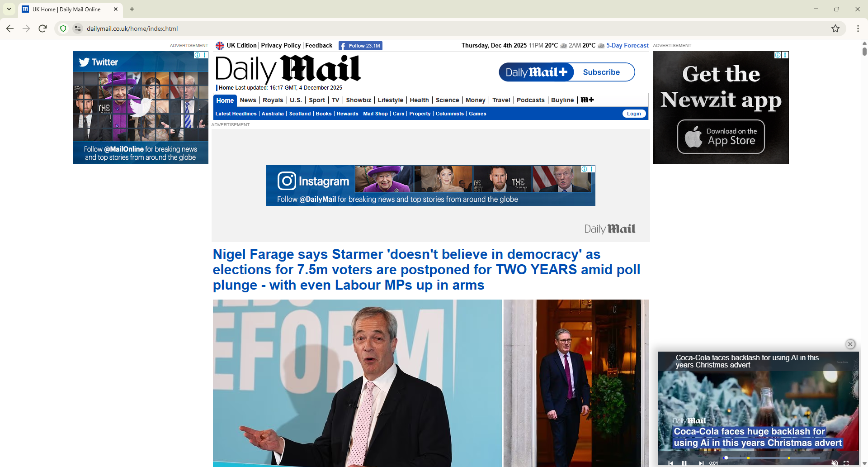868x467 pixels.
Task: Click the Facebook Follow 23.1M button
Action: [x=360, y=46]
